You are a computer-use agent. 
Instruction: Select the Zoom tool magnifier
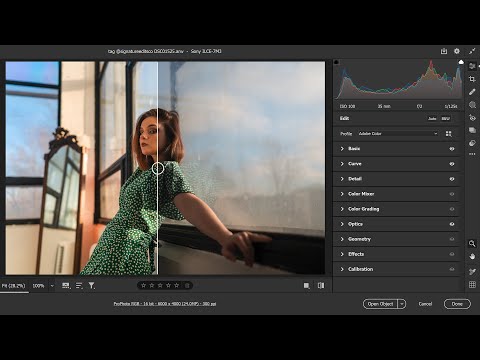(472, 243)
